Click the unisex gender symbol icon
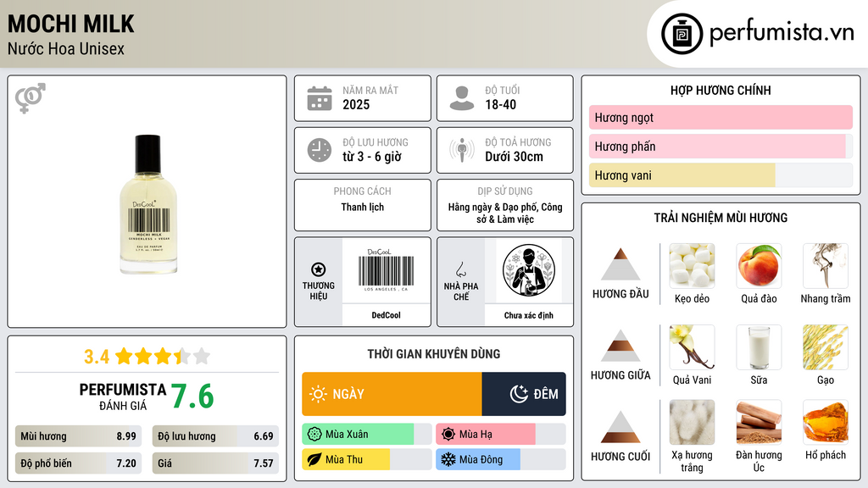The height and width of the screenshot is (488, 868). [x=31, y=98]
